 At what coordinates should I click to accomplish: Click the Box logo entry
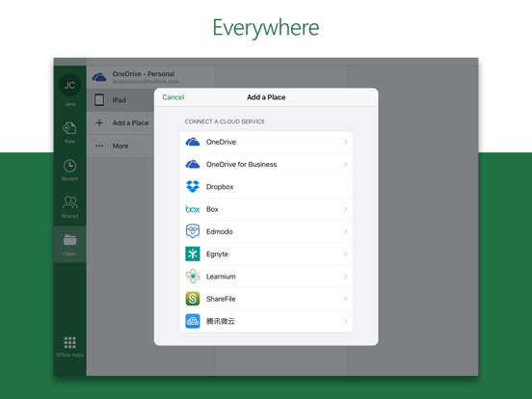(193, 209)
